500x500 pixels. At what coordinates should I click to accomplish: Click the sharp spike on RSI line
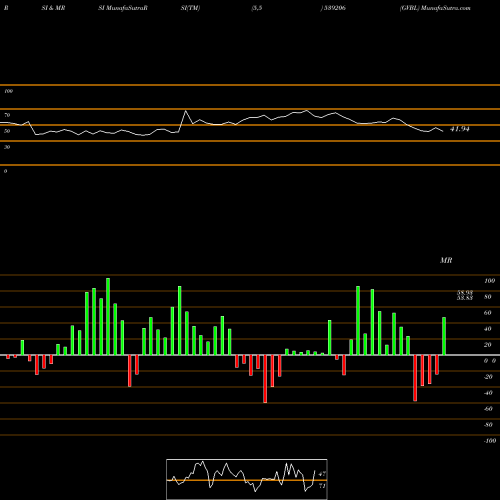pos(186,111)
